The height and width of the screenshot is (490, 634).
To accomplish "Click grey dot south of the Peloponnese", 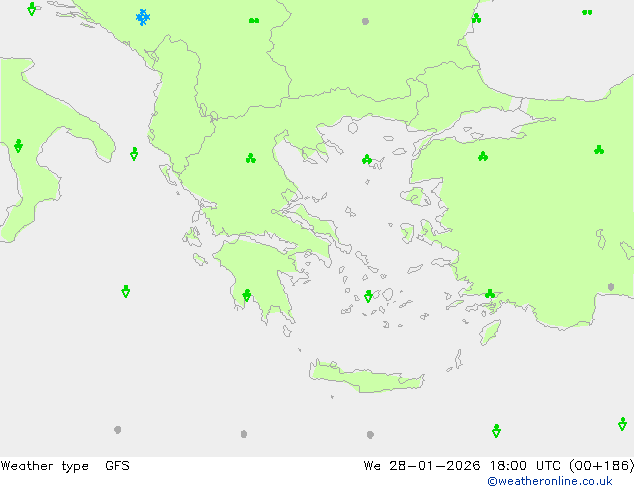I will tap(244, 434).
